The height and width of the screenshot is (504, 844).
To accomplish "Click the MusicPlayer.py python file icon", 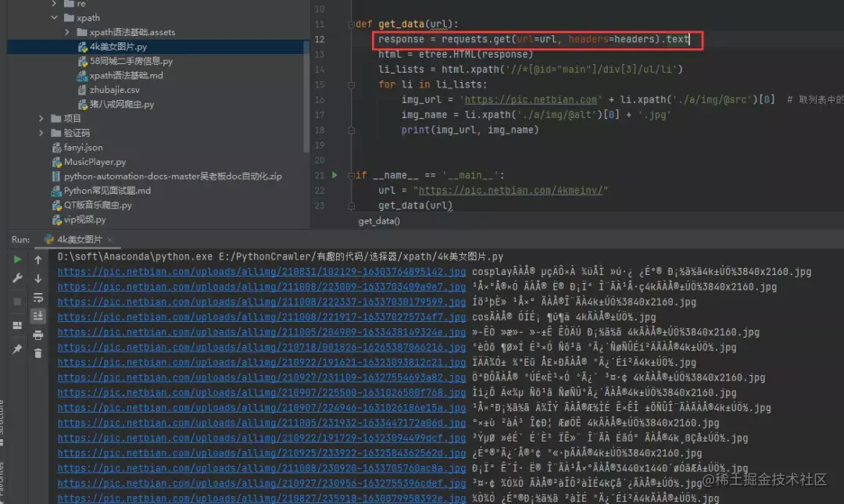I will pyautogui.click(x=56, y=162).
